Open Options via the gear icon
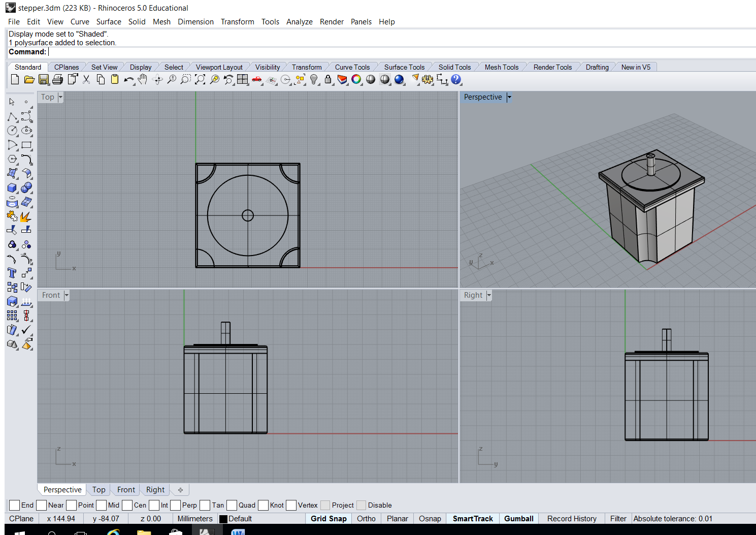Image resolution: width=756 pixels, height=535 pixels. 428,79
